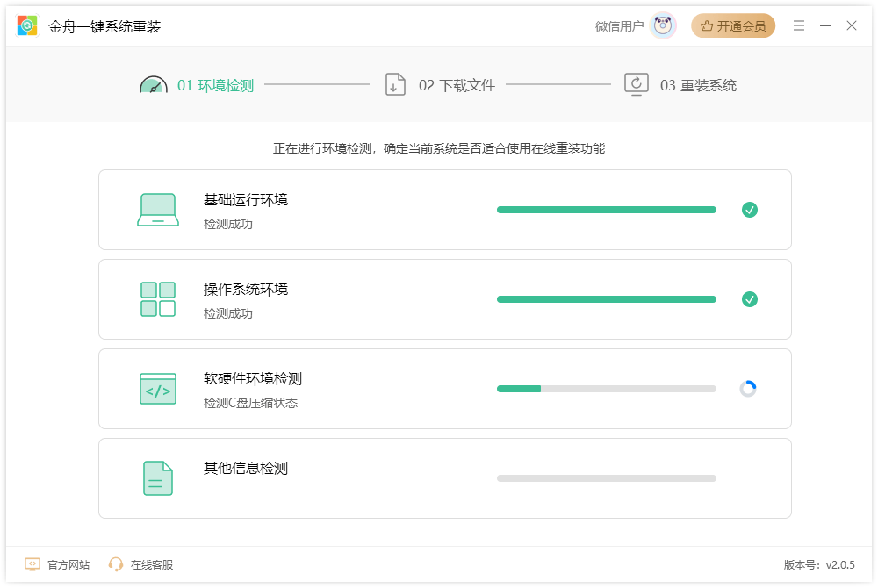This screenshot has width=878, height=588.
Task: Click the download icon for 02 下载文件
Action: pos(395,84)
